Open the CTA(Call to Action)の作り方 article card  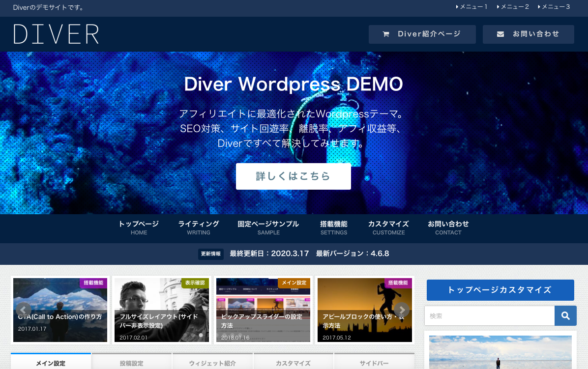click(60, 310)
